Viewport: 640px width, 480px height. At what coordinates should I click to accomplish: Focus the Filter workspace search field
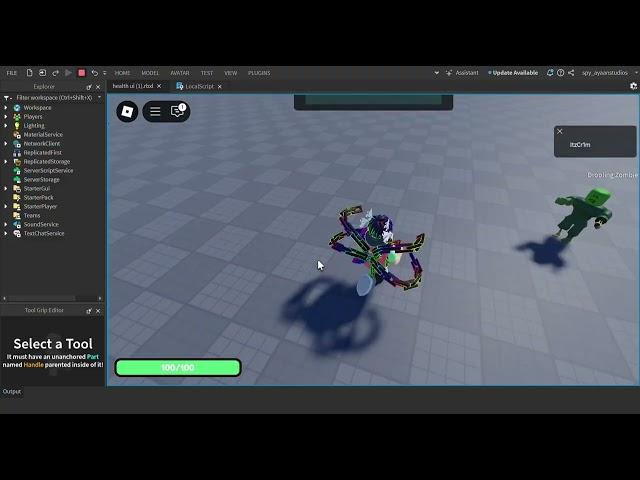54,98
